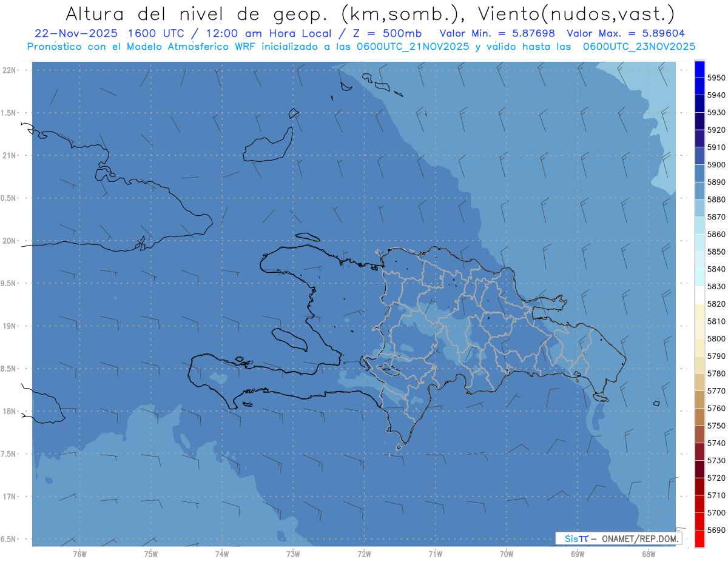Click the 22N latitude axis label
Image resolution: width=728 pixels, height=562 pixels.
click(9, 70)
